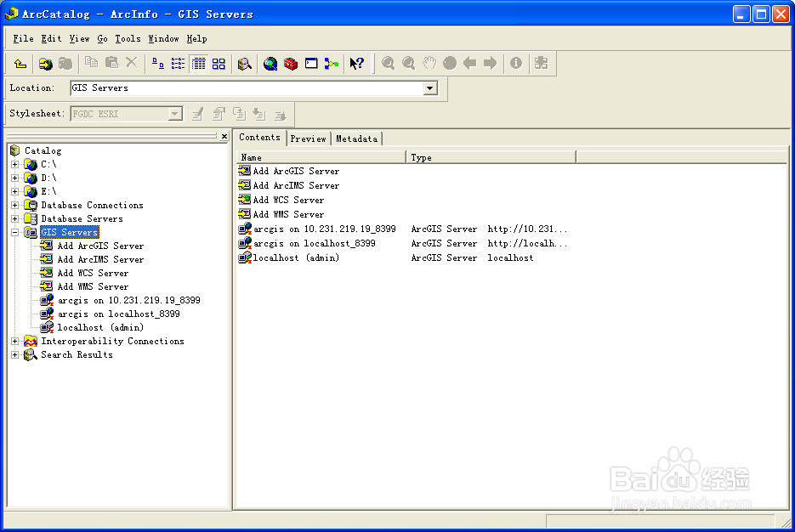Open the red ArcToolbox icon
Screen dimensions: 795x532
(291, 64)
